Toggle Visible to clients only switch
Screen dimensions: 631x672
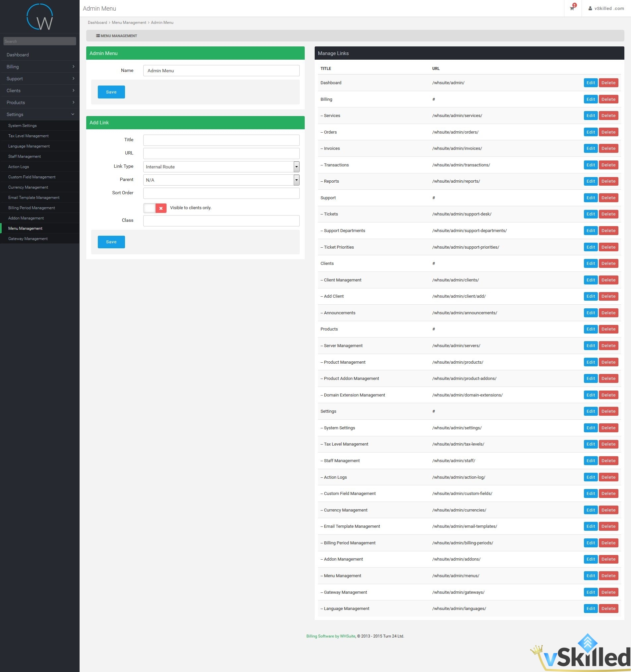155,208
